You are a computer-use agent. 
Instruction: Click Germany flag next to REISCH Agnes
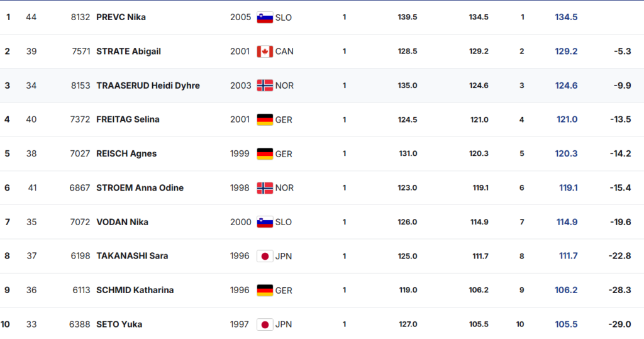(265, 153)
